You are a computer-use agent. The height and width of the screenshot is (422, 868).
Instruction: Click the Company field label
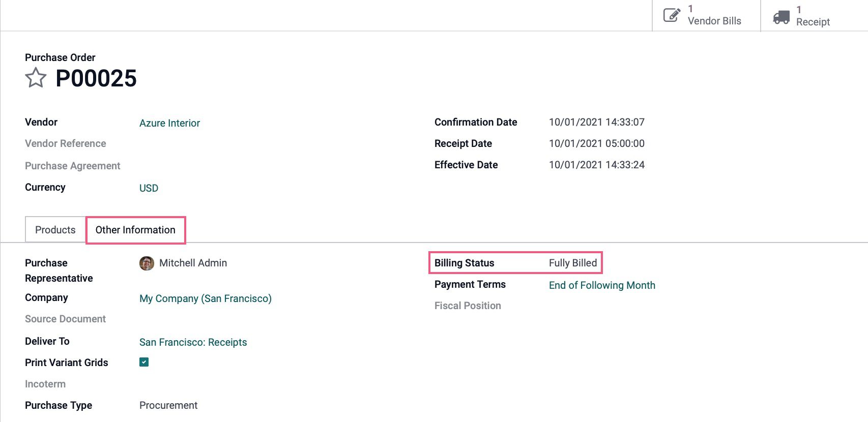(46, 297)
